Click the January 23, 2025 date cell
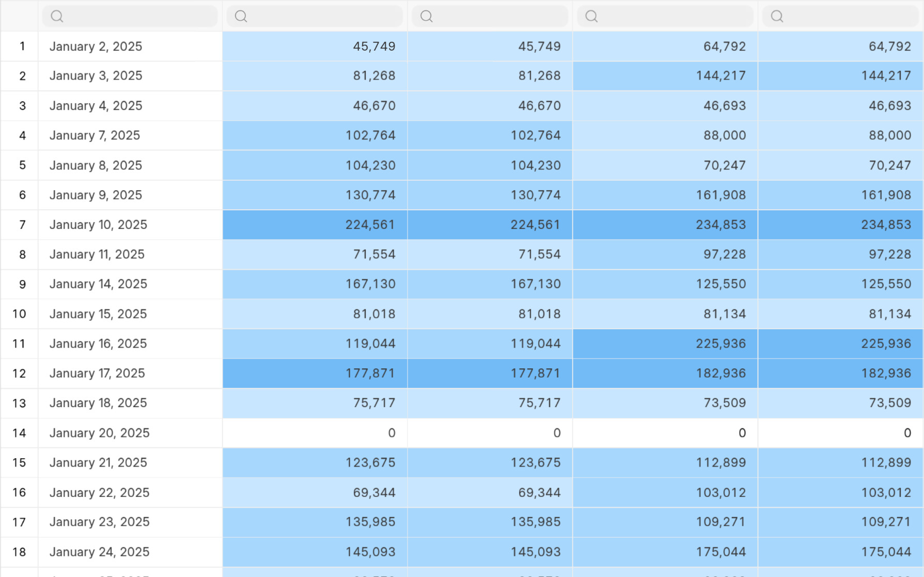Screen dimensions: 924x577 (130, 522)
